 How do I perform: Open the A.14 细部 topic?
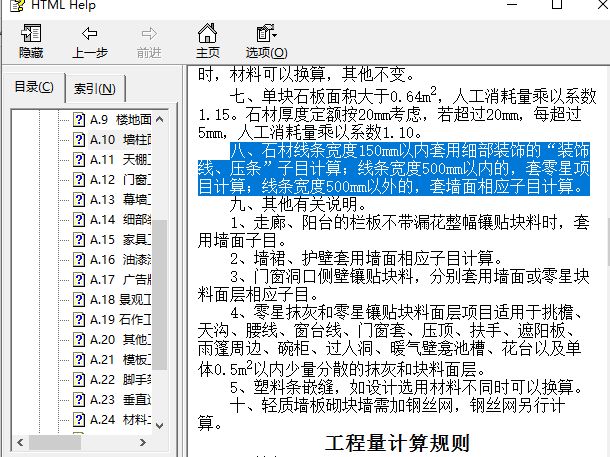(120, 219)
